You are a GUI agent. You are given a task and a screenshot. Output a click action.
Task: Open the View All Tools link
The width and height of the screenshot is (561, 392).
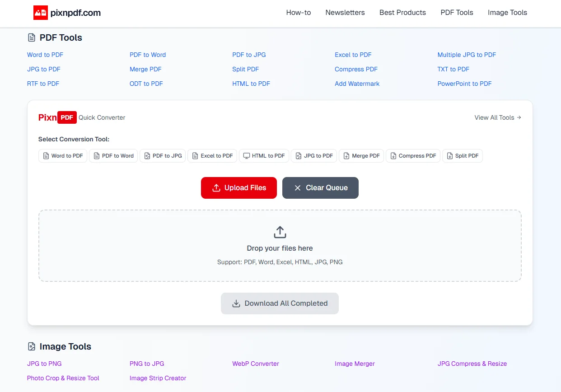click(497, 117)
